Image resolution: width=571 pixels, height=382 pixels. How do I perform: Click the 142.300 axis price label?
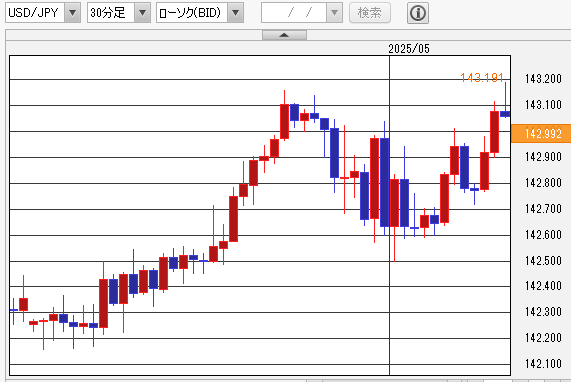point(543,312)
